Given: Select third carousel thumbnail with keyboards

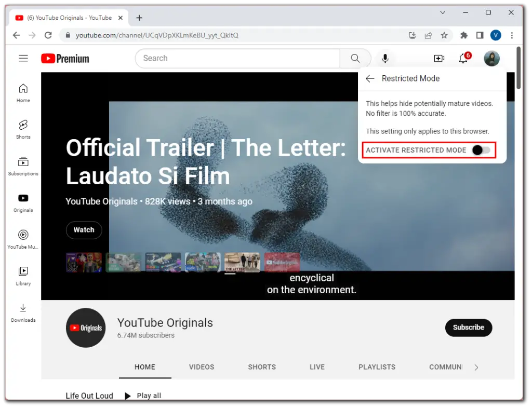Looking at the screenshot, I should click(x=163, y=262).
